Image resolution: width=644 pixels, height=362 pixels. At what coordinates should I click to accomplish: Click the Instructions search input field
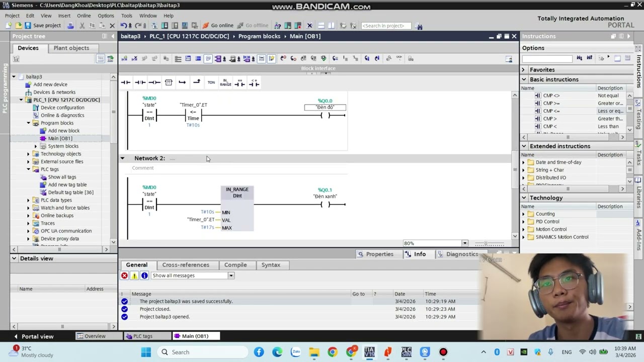(547, 58)
